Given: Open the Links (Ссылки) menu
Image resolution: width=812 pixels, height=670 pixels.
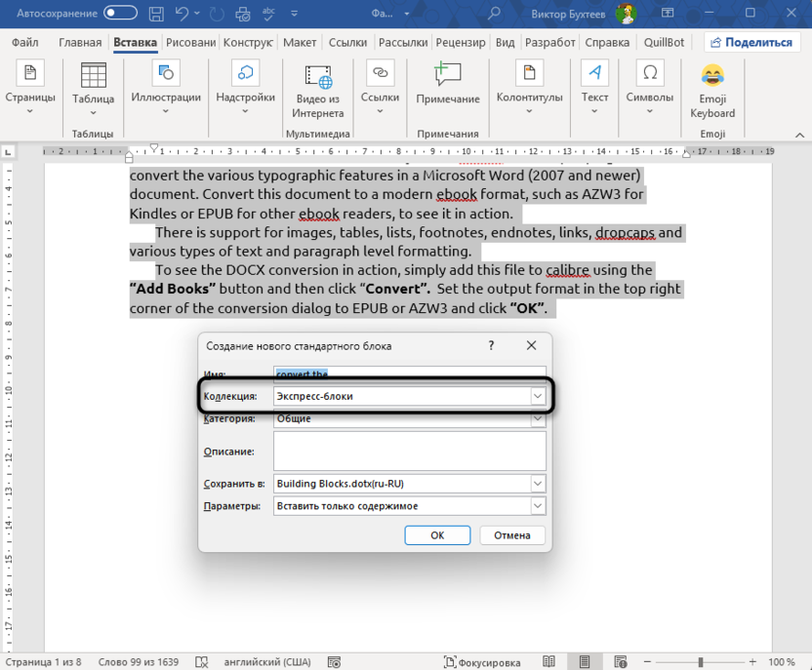Looking at the screenshot, I should point(380,86).
